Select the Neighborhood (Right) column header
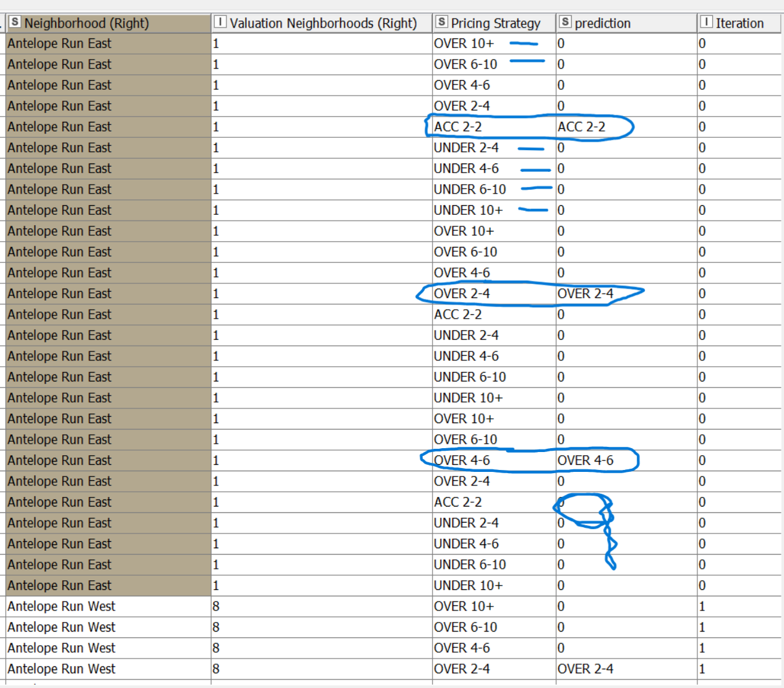 click(108, 23)
